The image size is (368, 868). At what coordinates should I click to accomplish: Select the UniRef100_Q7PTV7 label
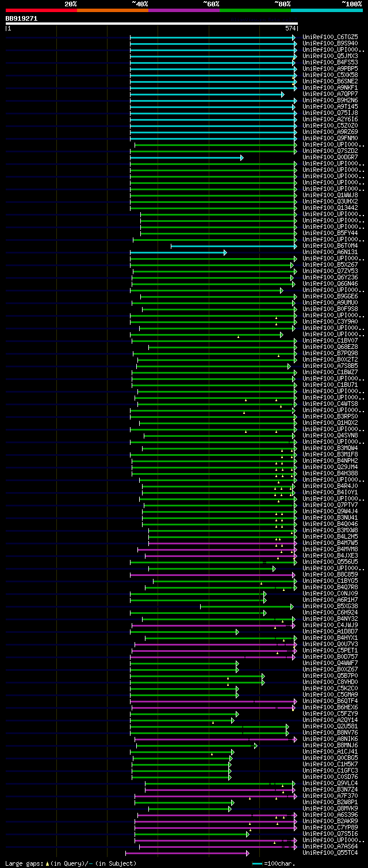coord(330,505)
